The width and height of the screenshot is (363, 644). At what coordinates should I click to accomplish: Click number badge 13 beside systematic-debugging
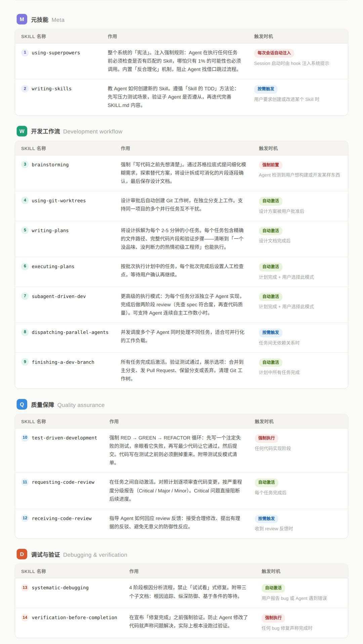pyautogui.click(x=25, y=588)
